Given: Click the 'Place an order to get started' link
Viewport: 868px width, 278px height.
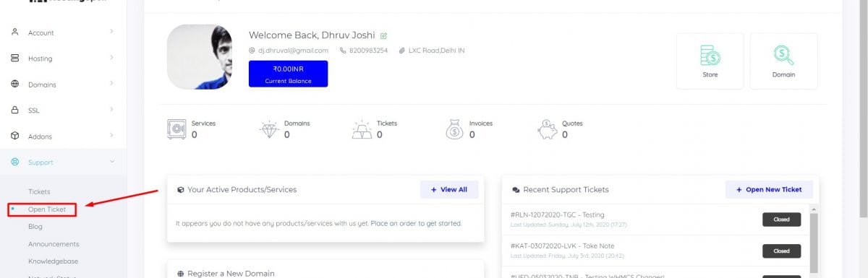Looking at the screenshot, I should tap(416, 224).
